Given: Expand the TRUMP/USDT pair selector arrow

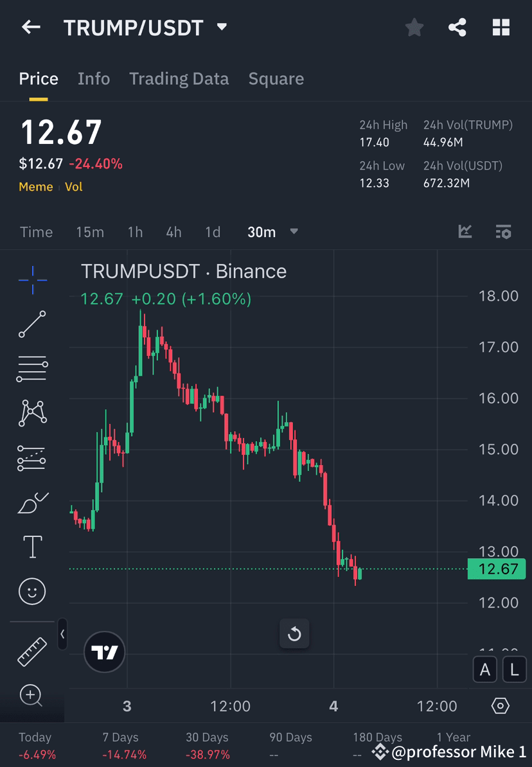Looking at the screenshot, I should point(221,28).
